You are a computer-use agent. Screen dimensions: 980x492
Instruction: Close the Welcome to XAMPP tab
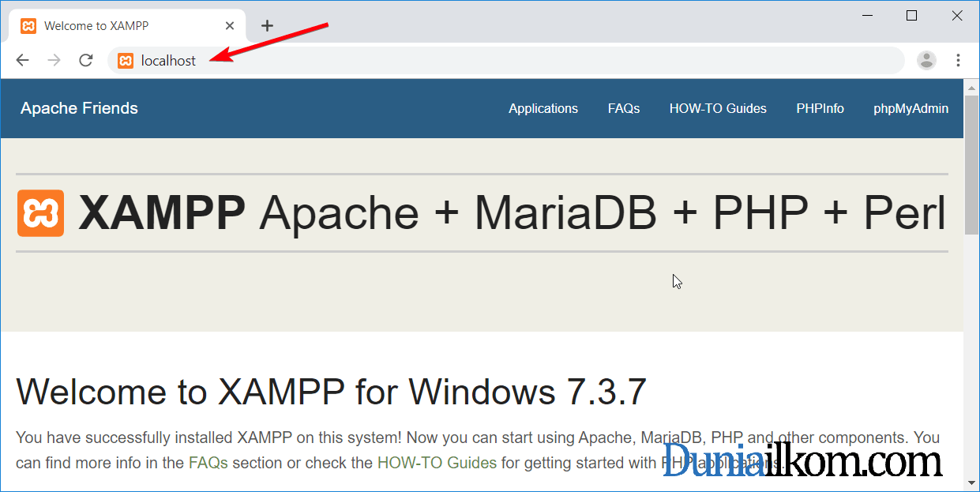pos(230,26)
